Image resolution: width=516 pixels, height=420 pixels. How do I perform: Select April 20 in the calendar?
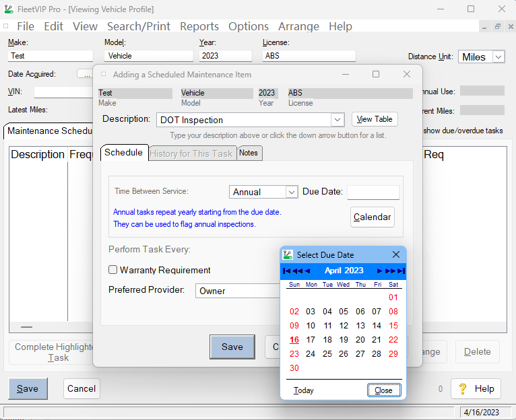(360, 340)
